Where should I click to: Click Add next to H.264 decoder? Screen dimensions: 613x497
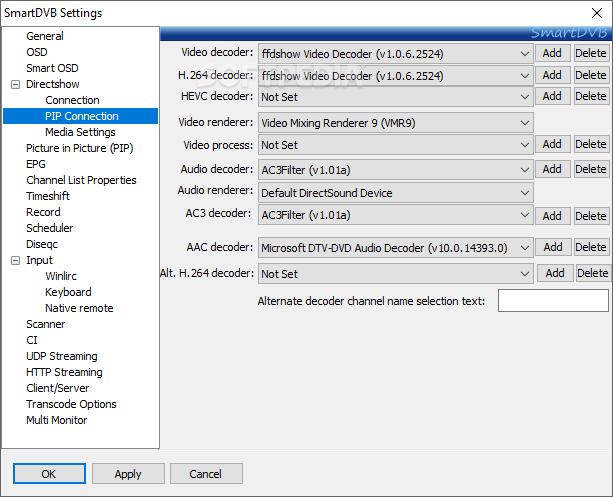552,75
